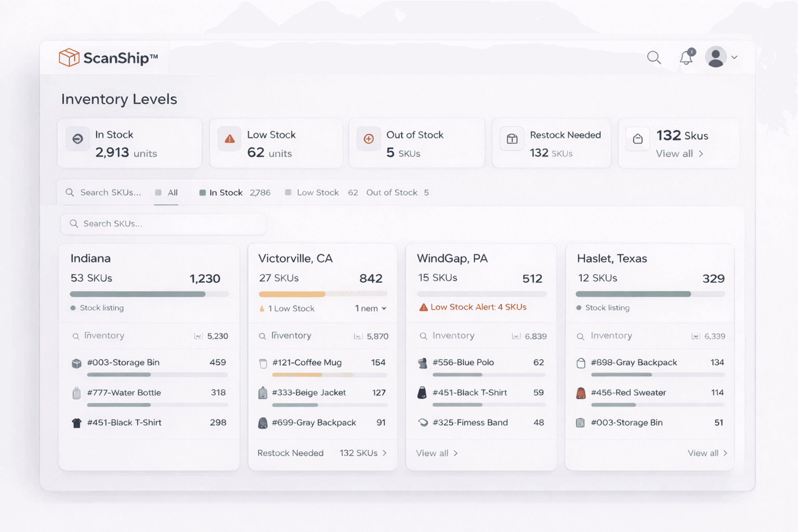Open search via the magnifier icon in header
Screen dimensions: 798x532
pyautogui.click(x=653, y=58)
